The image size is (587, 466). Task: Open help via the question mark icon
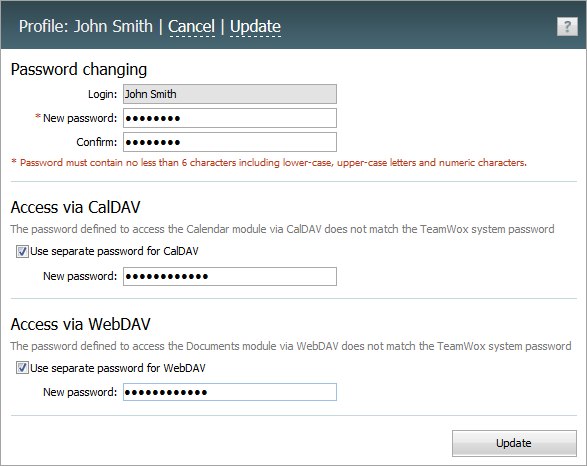567,27
